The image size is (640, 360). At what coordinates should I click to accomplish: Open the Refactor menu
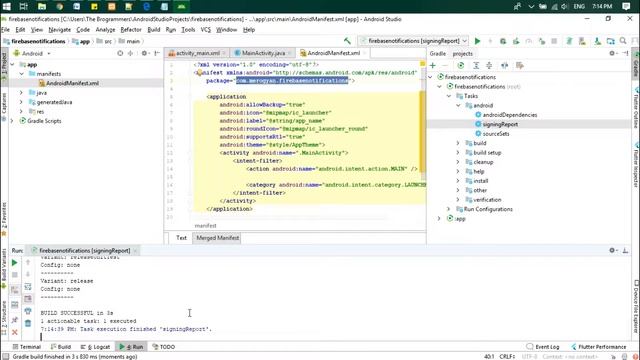tap(131, 30)
